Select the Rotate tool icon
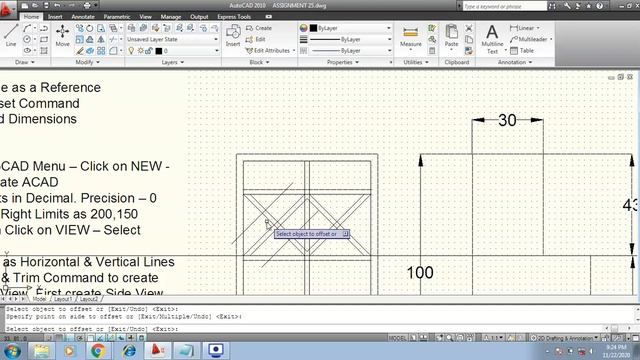This screenshot has width=640, height=360. pos(89,28)
